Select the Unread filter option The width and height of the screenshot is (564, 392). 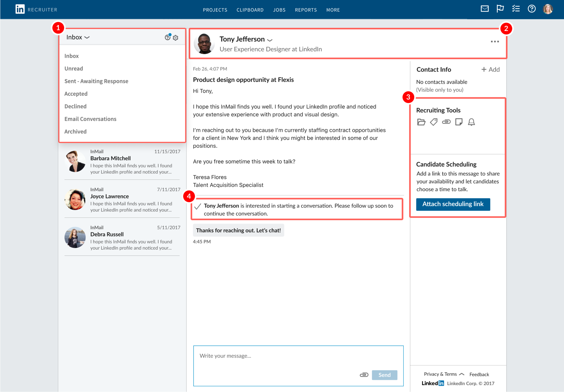74,69
